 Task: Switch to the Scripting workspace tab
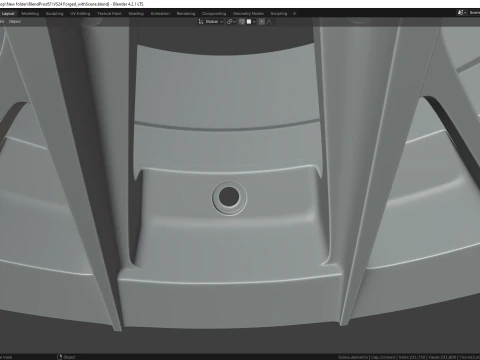[279, 14]
